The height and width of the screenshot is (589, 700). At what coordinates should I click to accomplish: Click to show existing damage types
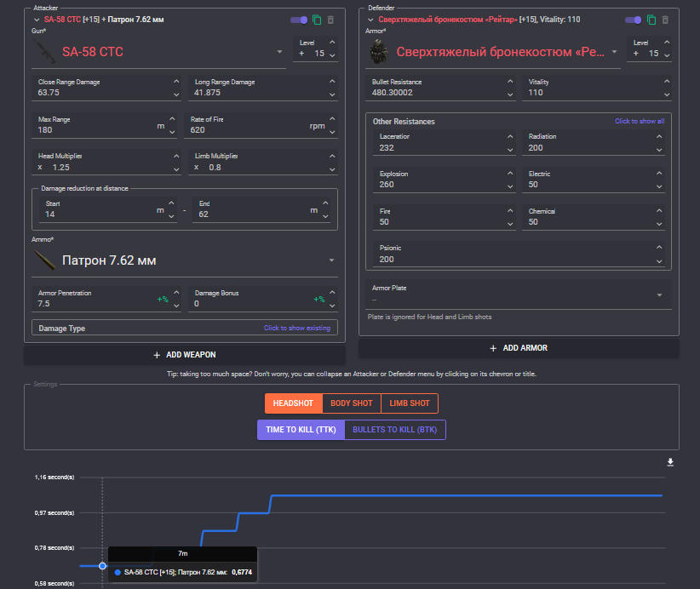pos(297,328)
